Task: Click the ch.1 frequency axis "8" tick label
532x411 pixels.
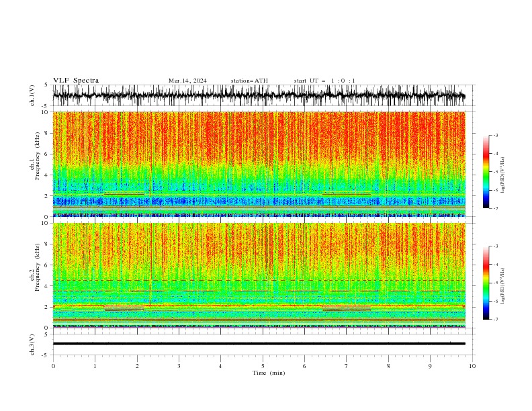Action: 46,133
